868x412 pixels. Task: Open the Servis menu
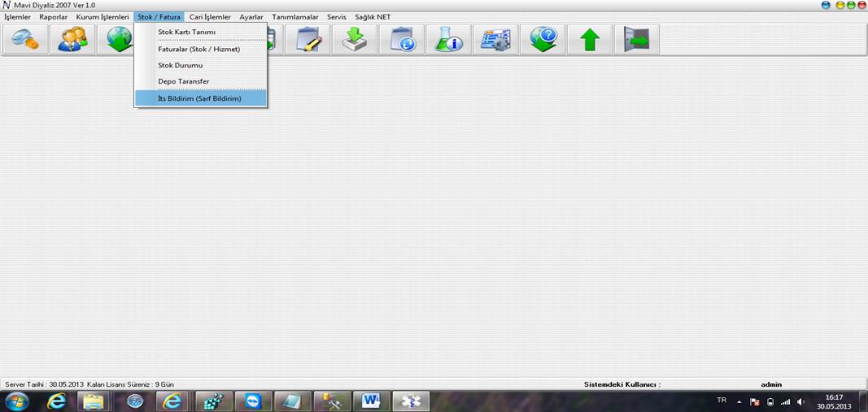[x=337, y=17]
